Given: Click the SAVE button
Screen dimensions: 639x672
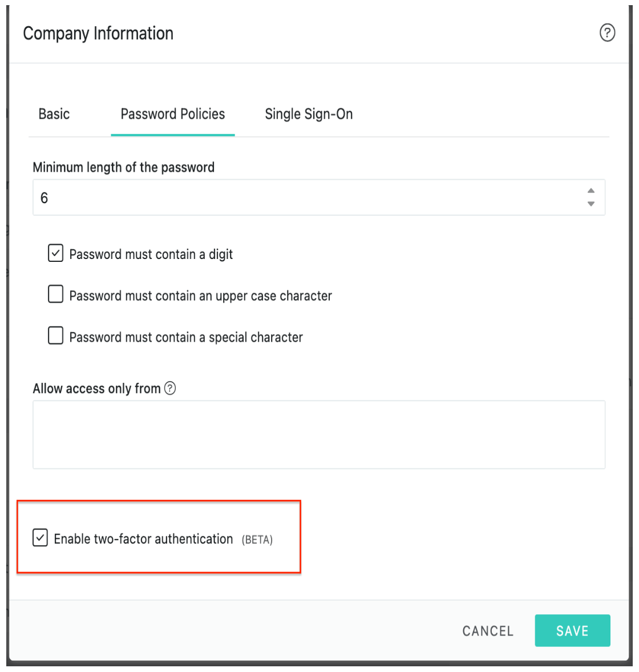Looking at the screenshot, I should tap(572, 630).
